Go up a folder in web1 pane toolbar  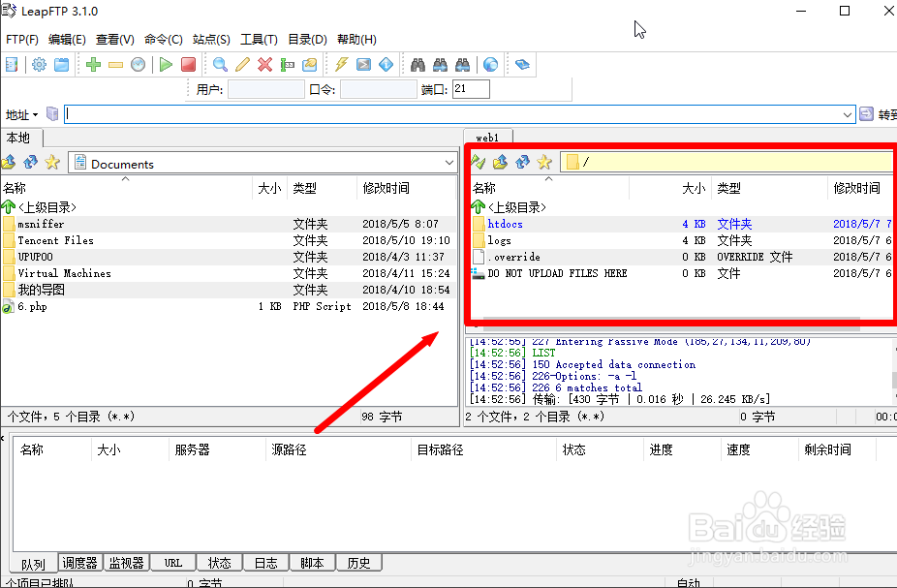(x=500, y=163)
